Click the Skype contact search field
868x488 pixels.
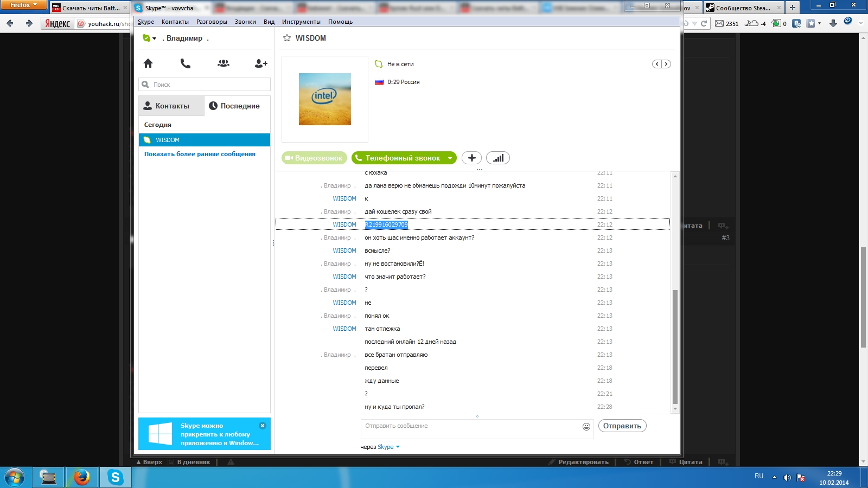point(205,85)
